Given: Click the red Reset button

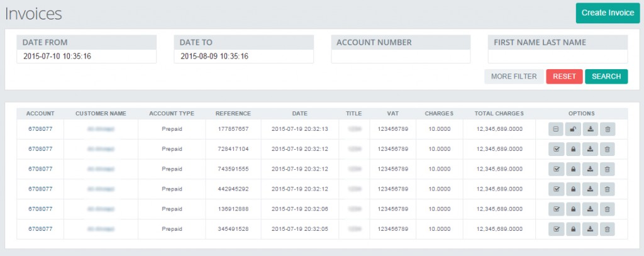Looking at the screenshot, I should coord(564,77).
